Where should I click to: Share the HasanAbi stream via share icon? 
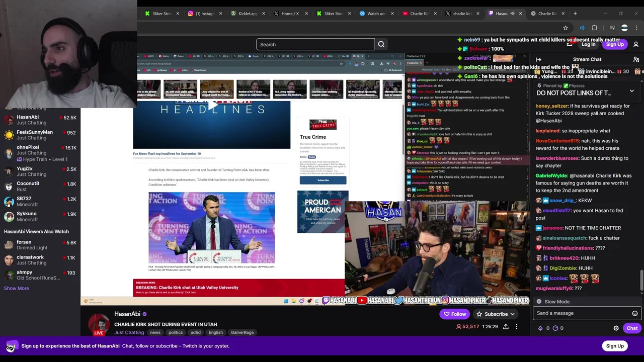tap(506, 327)
